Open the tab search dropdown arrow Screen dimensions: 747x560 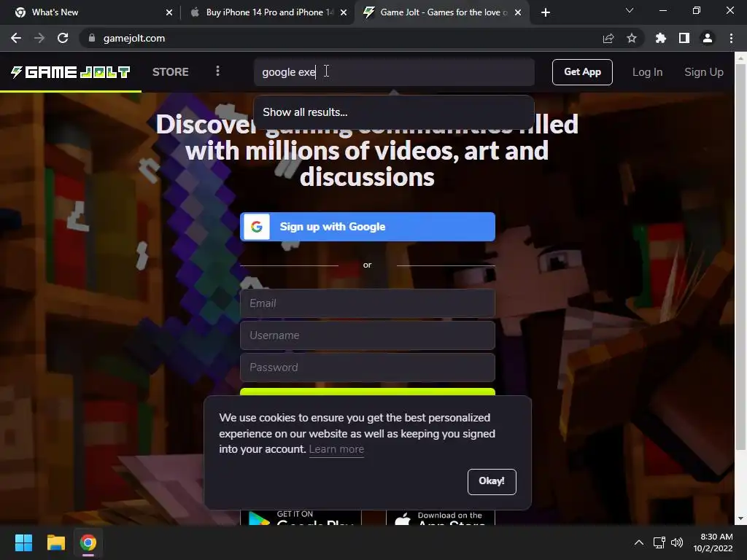(x=630, y=10)
